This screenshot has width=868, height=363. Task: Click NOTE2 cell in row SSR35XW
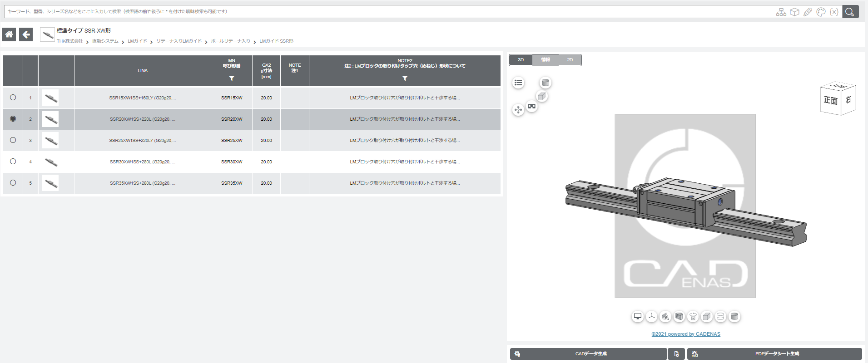point(405,183)
